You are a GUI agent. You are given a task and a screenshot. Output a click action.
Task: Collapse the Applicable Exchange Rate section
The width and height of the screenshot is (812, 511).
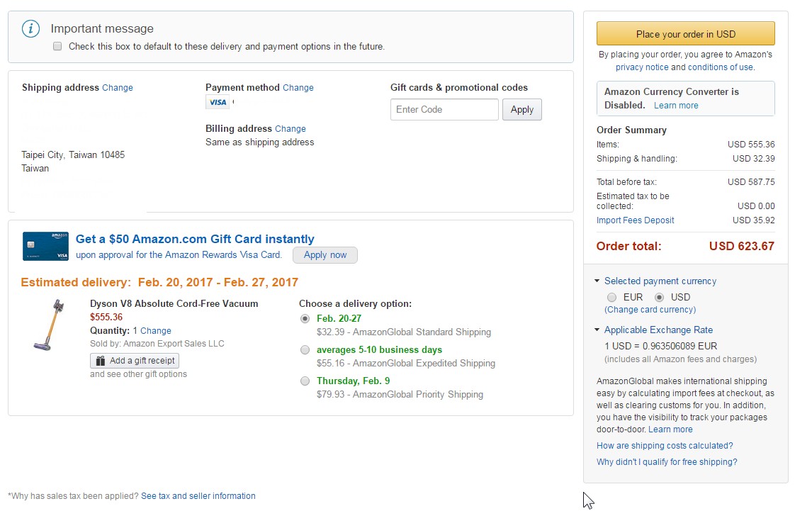[x=597, y=330]
